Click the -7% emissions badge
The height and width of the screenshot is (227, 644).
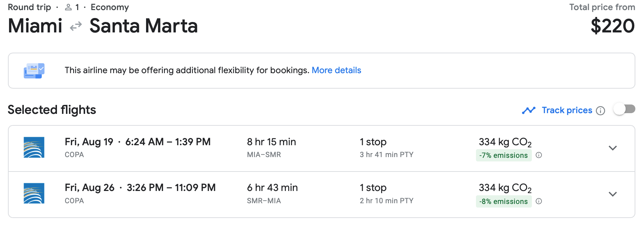click(503, 155)
